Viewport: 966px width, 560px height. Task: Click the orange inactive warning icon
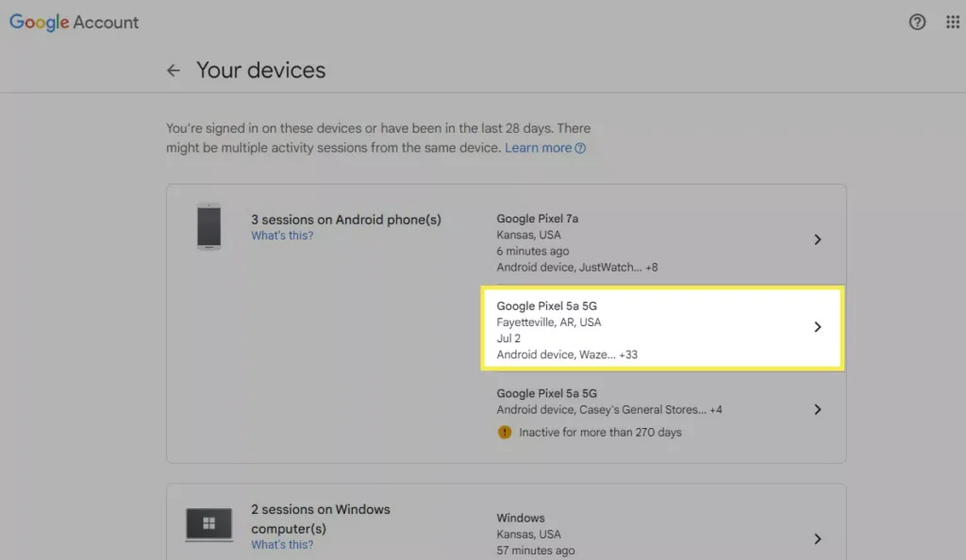coord(505,432)
